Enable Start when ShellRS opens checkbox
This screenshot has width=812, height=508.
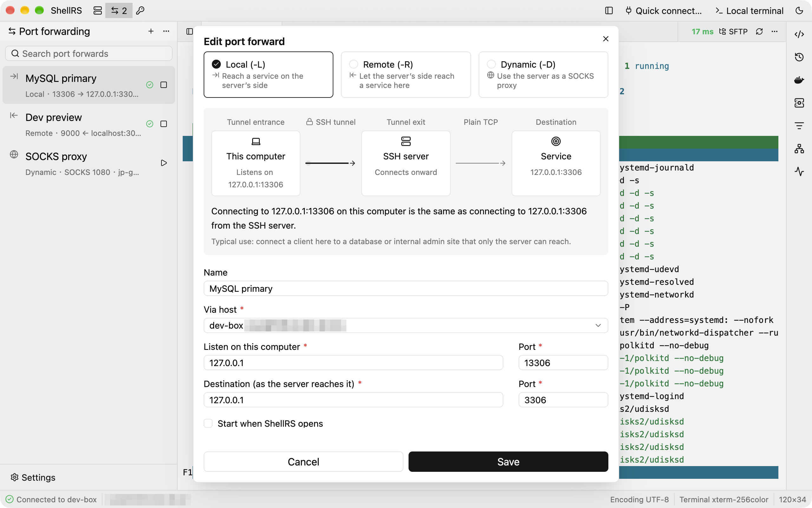[208, 423]
